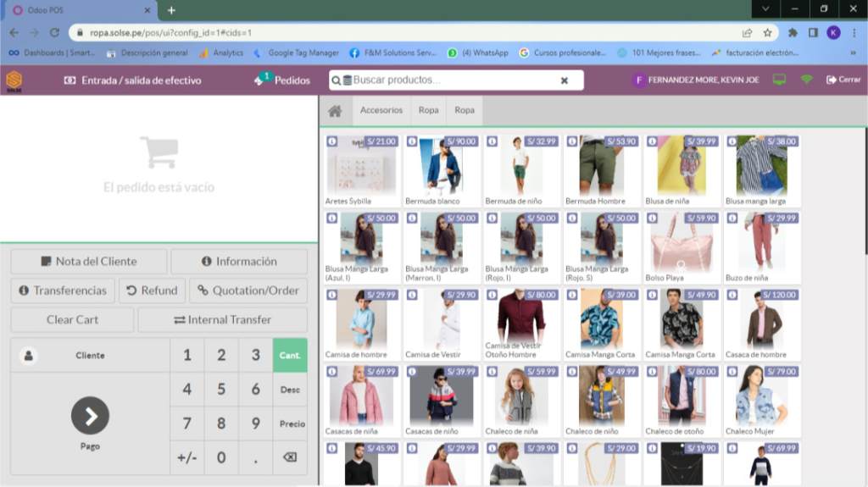This screenshot has height=487, width=868.
Task: Click the customer display monitor icon
Action: click(779, 80)
